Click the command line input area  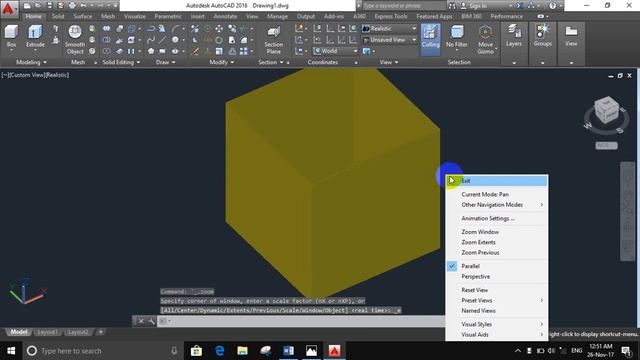302,321
